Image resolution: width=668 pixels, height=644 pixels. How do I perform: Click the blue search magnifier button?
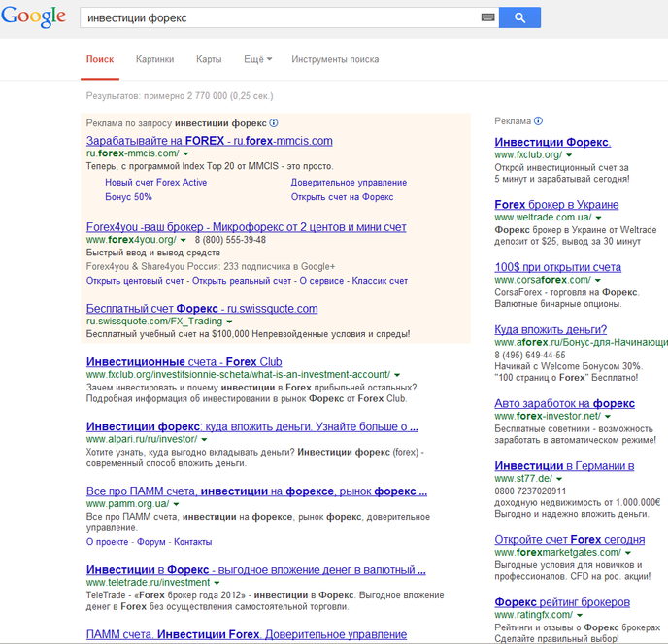pyautogui.click(x=519, y=17)
